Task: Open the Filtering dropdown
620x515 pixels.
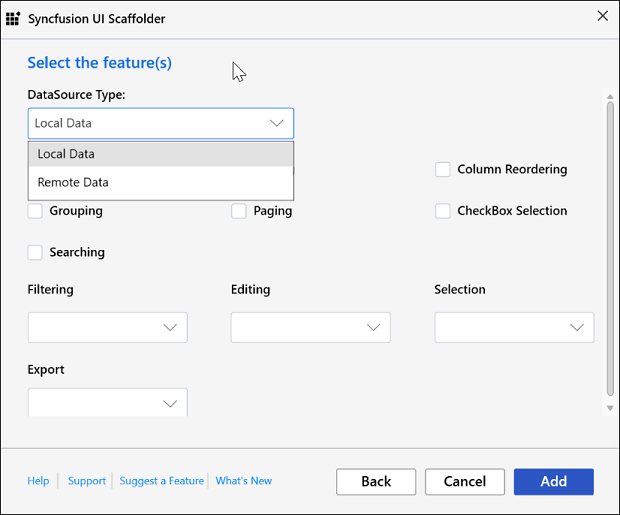Action: (108, 328)
